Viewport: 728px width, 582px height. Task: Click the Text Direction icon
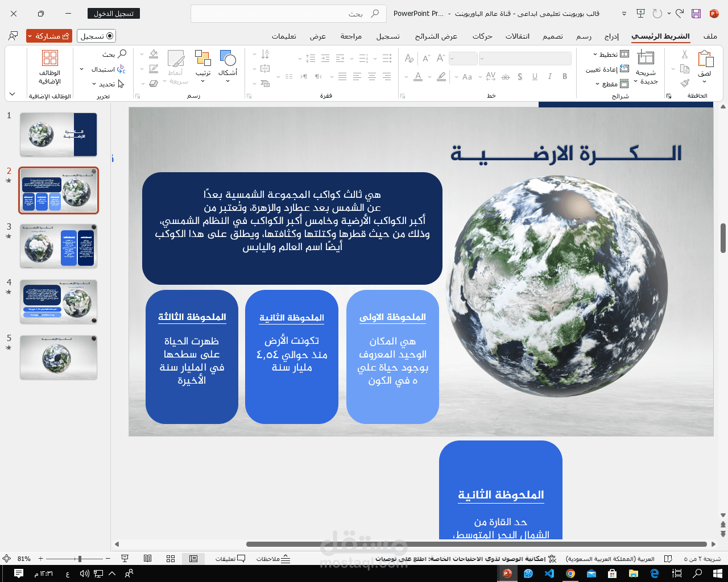tap(265, 55)
